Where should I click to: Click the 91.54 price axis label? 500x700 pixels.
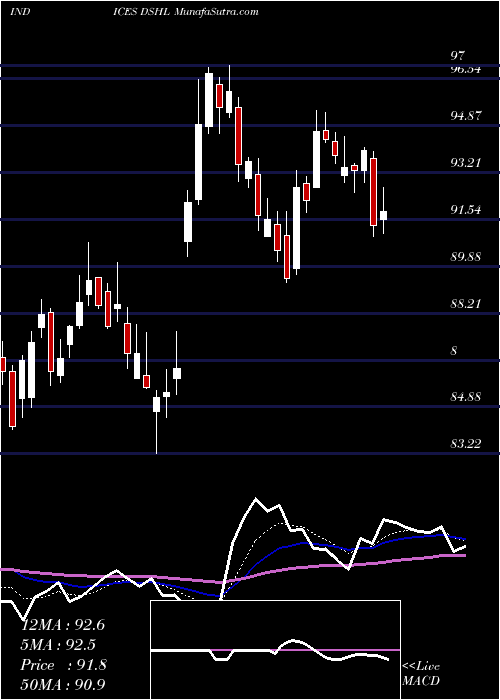coord(466,209)
